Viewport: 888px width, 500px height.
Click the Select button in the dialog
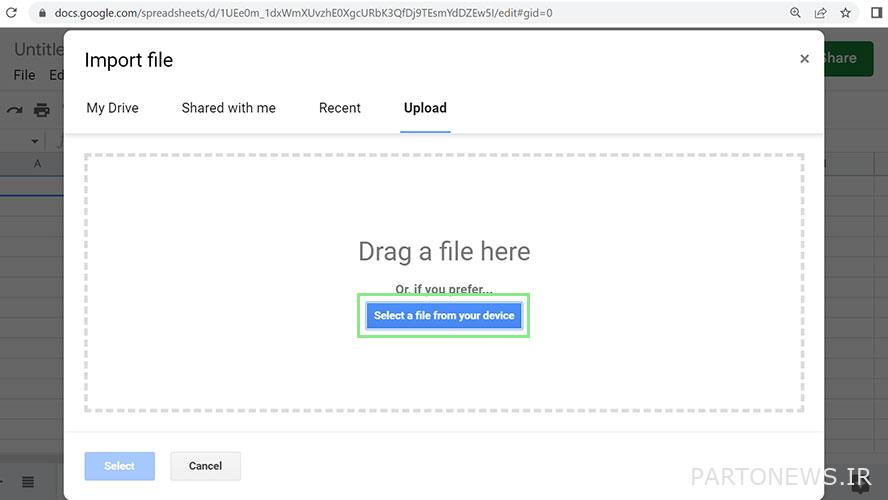[119, 465]
